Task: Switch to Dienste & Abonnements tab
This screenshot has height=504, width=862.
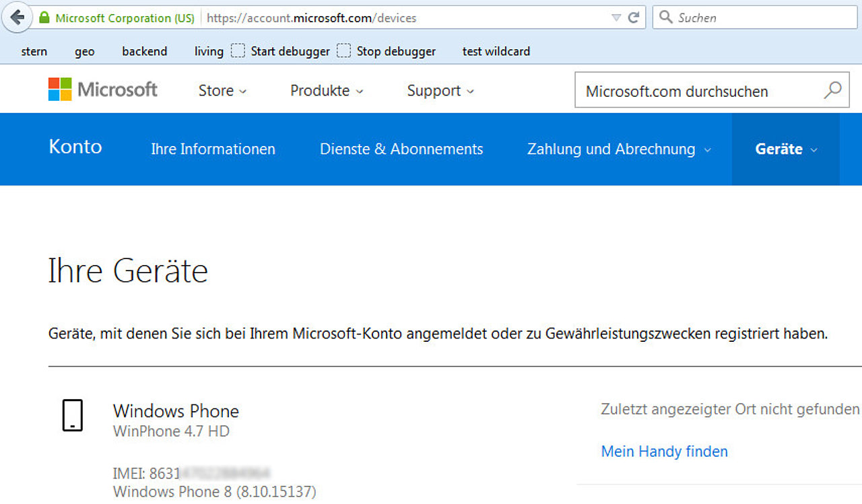Action: (401, 149)
